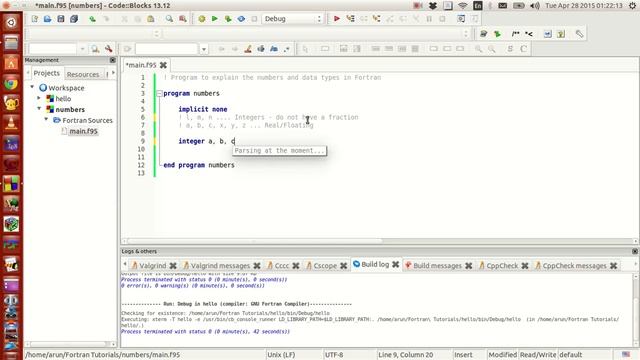This screenshot has width=640, height=360.
Task: Rebuild the project with the blue arrows icon
Action: 241,19
